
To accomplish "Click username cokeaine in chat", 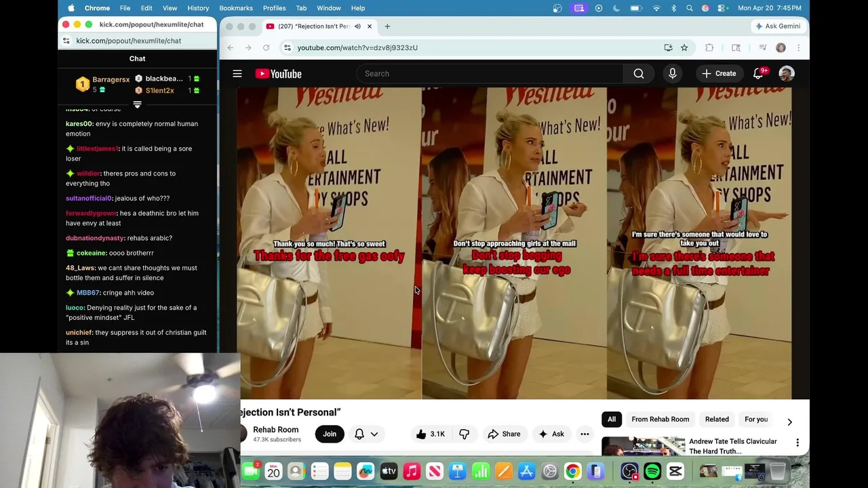I will coord(92,253).
